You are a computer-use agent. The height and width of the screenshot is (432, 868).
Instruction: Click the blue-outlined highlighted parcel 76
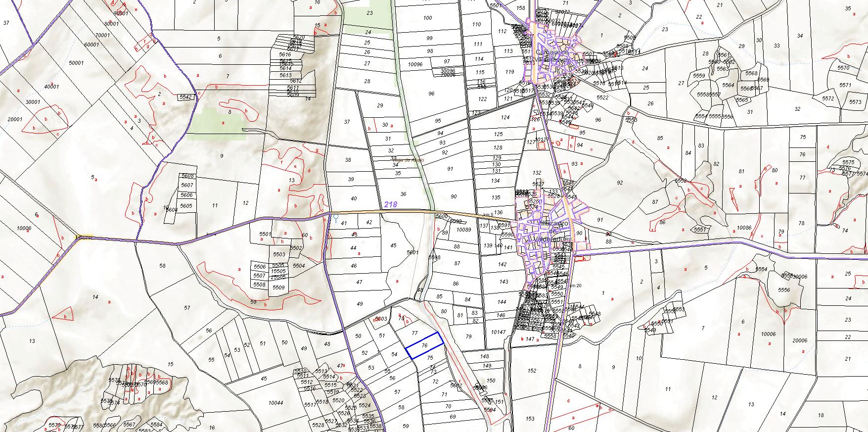coord(424,345)
